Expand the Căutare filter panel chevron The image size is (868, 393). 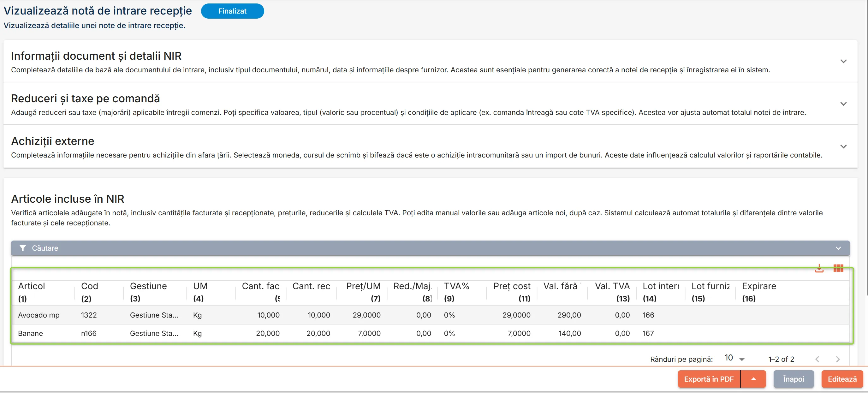[838, 248]
